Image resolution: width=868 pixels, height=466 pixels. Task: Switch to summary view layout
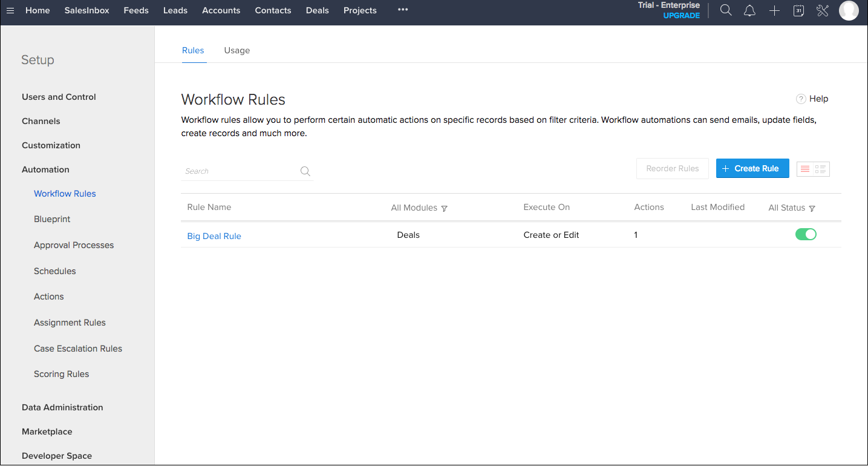820,169
